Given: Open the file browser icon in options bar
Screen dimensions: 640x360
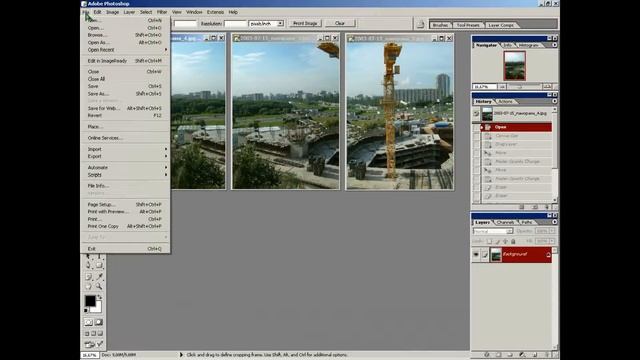Looking at the screenshot, I should tap(420, 24).
